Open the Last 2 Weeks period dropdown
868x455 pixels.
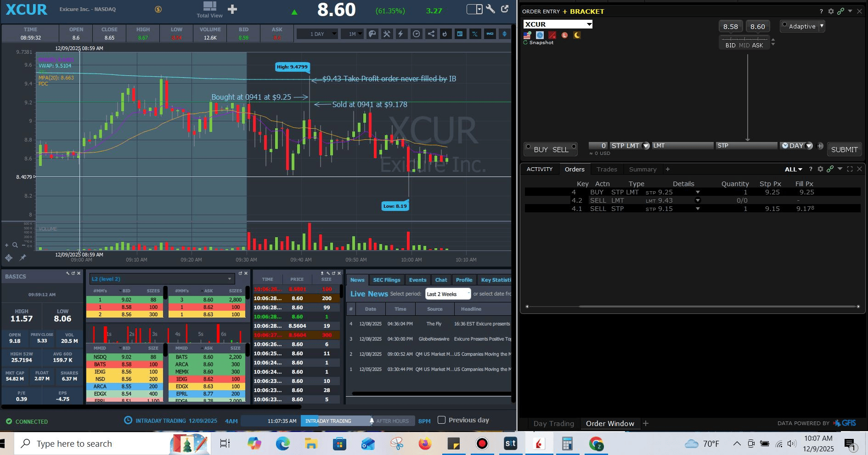[448, 294]
